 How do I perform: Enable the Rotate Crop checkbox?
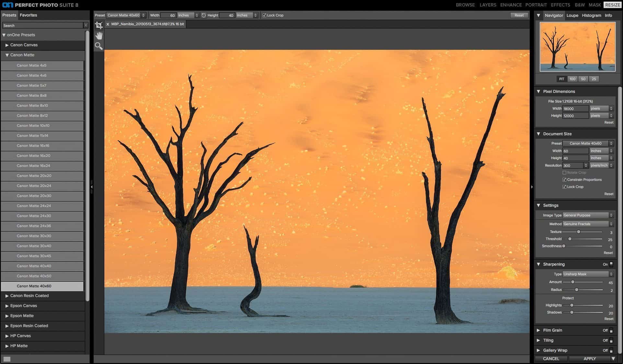click(564, 173)
